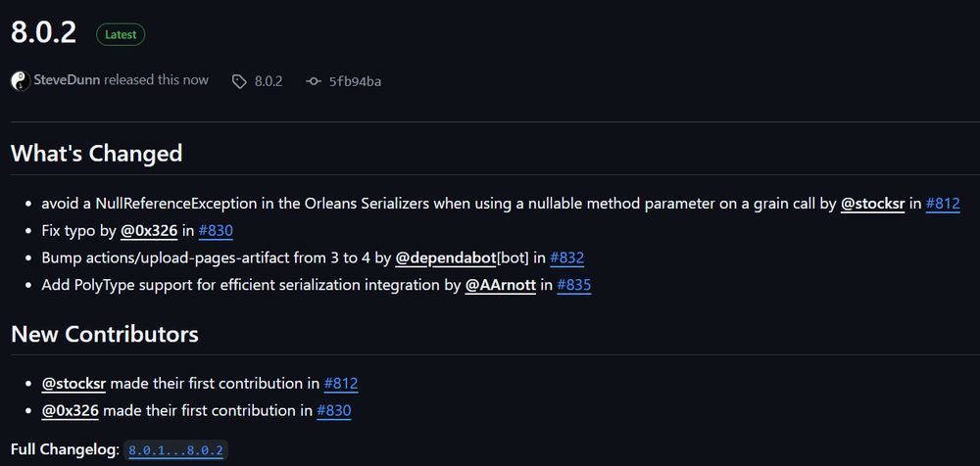Visit @stocksr profile in What's Changed
The height and width of the screenshot is (466, 980).
click(x=872, y=204)
